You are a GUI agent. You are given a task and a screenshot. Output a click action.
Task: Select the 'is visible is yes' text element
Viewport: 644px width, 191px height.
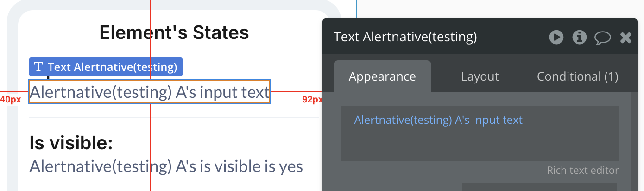point(166,166)
